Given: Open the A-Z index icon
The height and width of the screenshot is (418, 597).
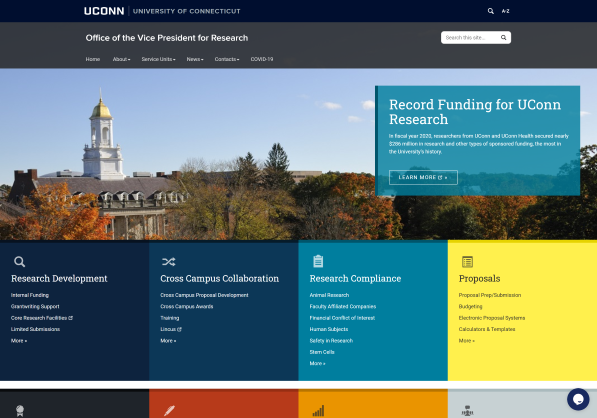Looking at the screenshot, I should click(505, 11).
